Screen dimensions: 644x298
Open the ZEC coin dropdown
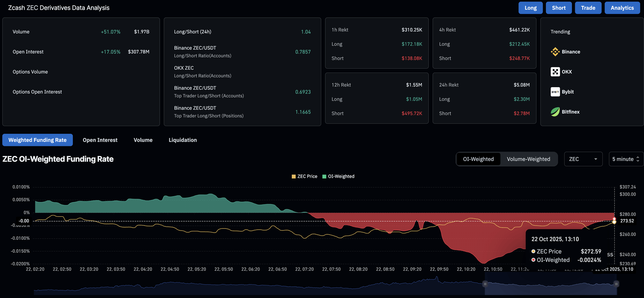583,159
